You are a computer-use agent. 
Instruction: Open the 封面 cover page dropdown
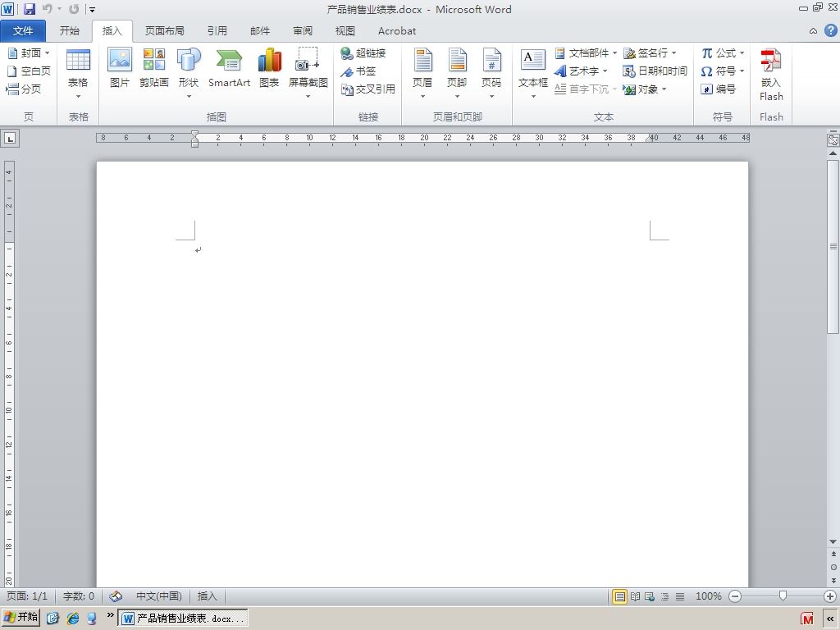coord(29,53)
